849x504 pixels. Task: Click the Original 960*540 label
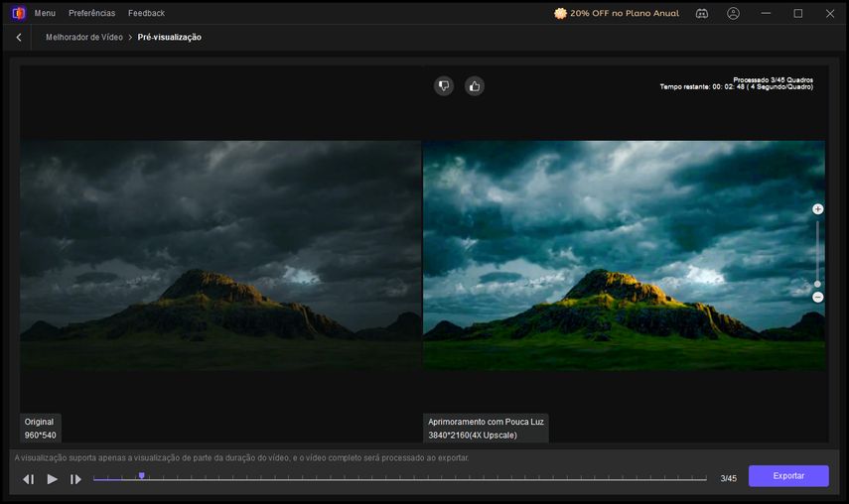pos(40,429)
